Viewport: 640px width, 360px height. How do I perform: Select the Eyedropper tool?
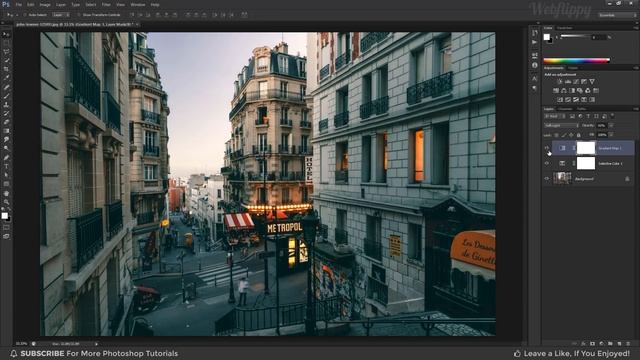pyautogui.click(x=6, y=78)
